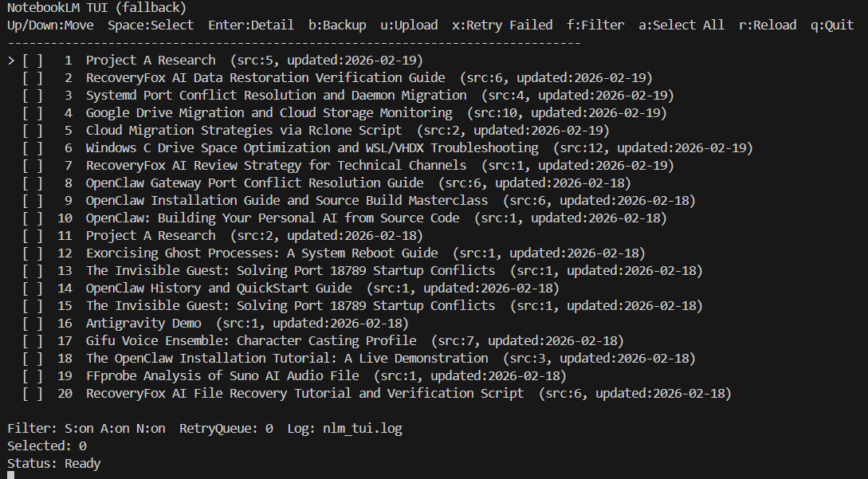Click q:Quit at the top right
The width and height of the screenshot is (868, 479).
[x=832, y=26]
